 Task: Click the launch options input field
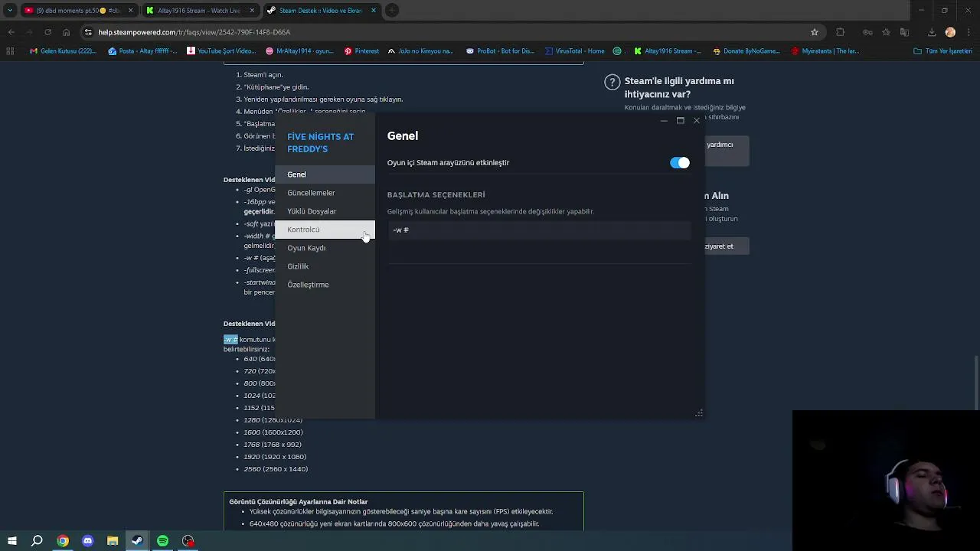pyautogui.click(x=539, y=230)
